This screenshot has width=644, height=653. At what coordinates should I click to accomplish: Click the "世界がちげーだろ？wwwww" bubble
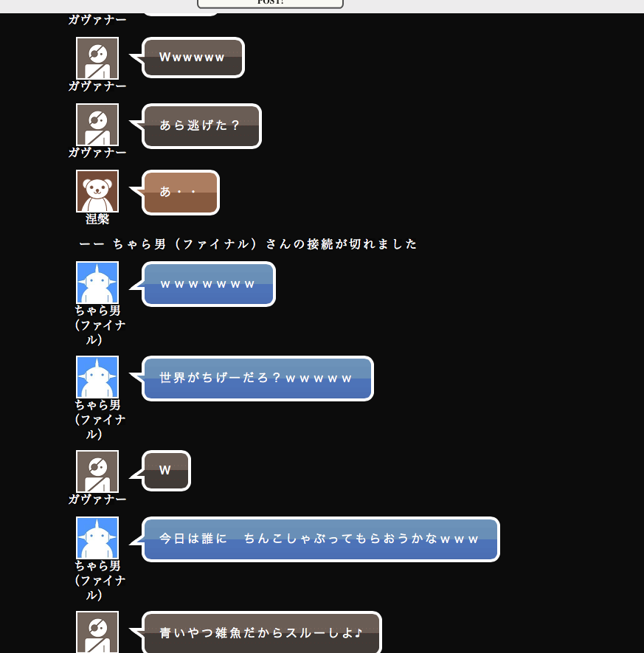tap(257, 379)
